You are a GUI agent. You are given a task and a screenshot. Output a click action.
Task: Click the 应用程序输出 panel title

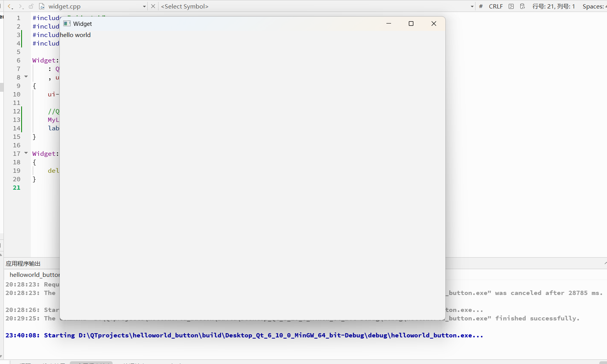tap(23, 264)
